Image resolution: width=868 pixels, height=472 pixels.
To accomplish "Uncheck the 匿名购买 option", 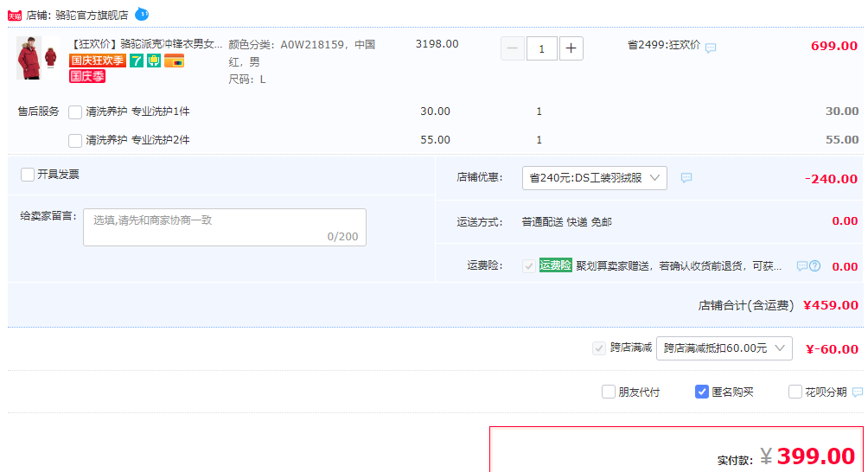I will (x=702, y=392).
